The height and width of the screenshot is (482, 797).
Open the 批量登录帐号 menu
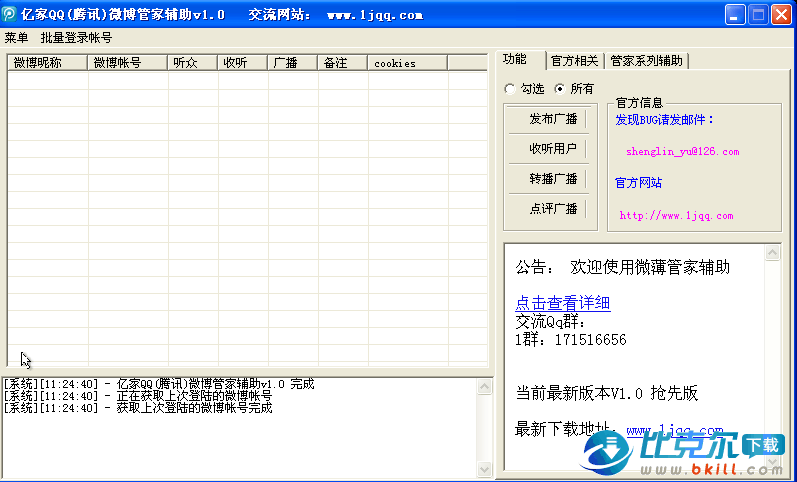point(76,38)
